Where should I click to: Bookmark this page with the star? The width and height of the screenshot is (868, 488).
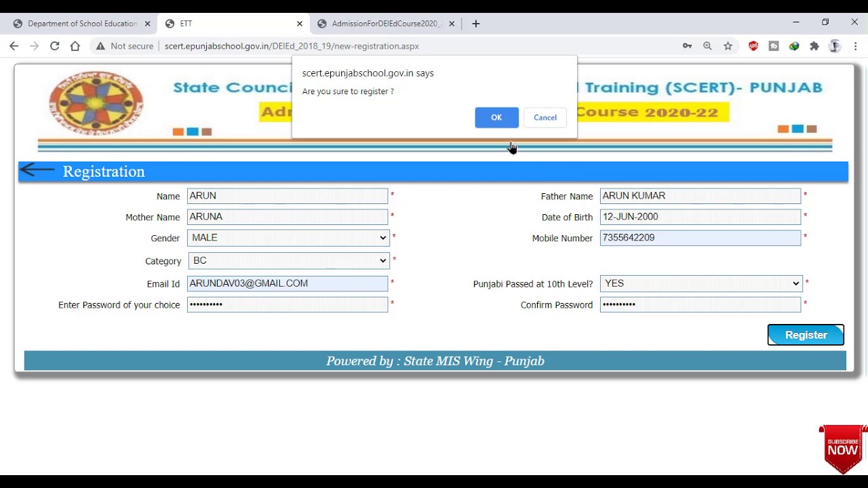coord(728,46)
